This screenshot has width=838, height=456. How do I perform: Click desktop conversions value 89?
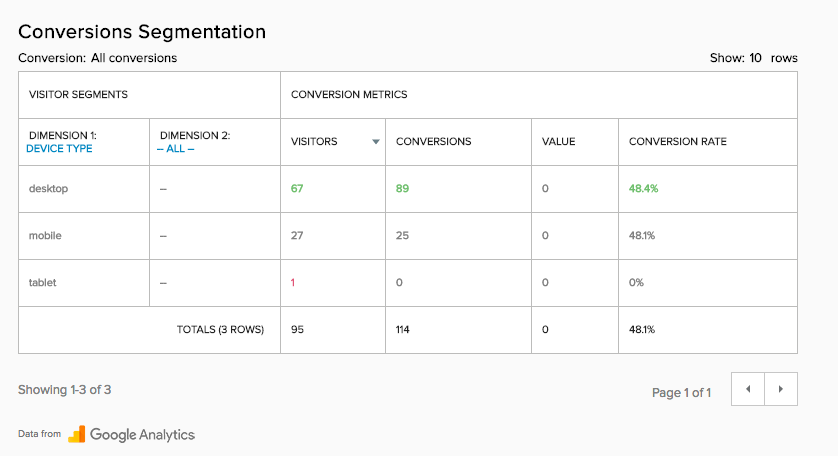402,189
